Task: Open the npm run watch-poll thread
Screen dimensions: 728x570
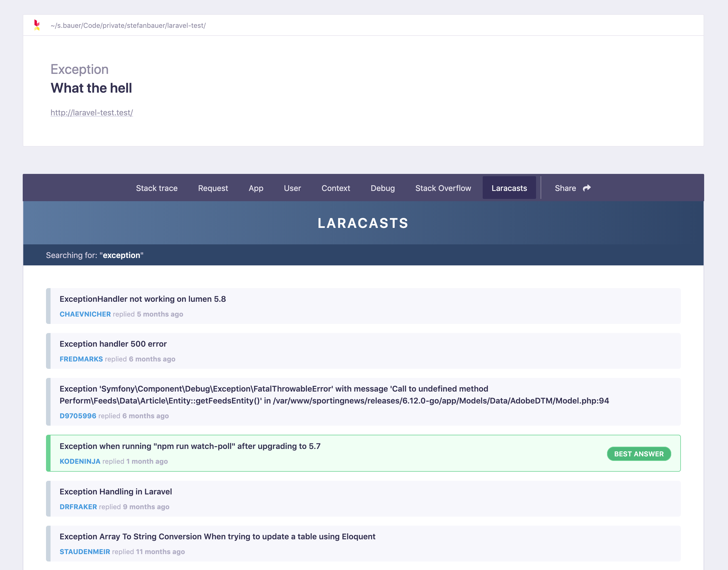Action: (190, 446)
